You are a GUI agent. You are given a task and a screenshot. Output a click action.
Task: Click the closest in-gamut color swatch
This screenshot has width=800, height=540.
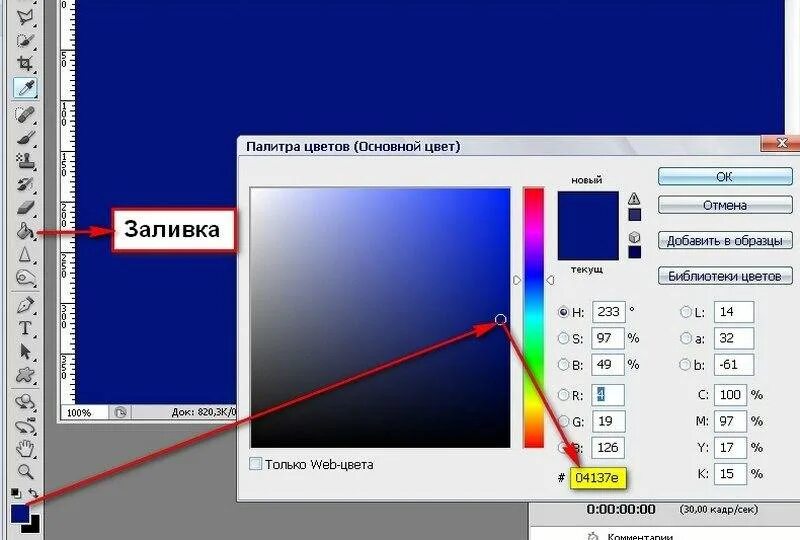tap(634, 215)
